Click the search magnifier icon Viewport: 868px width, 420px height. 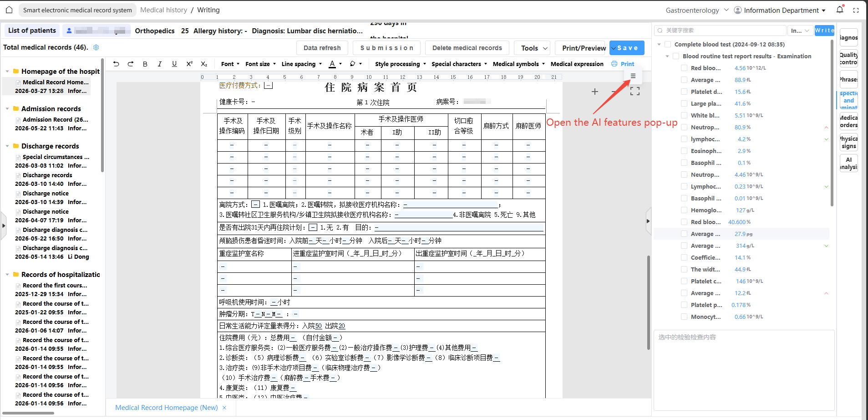pos(660,31)
